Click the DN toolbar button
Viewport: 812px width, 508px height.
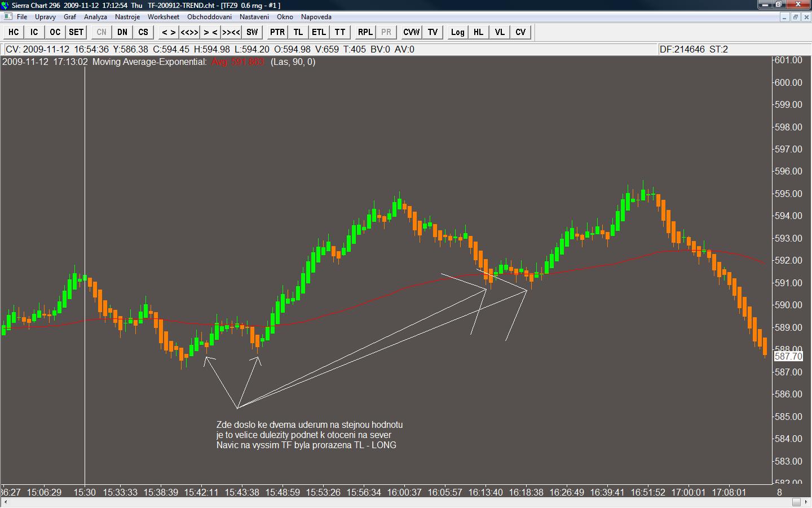coord(122,32)
